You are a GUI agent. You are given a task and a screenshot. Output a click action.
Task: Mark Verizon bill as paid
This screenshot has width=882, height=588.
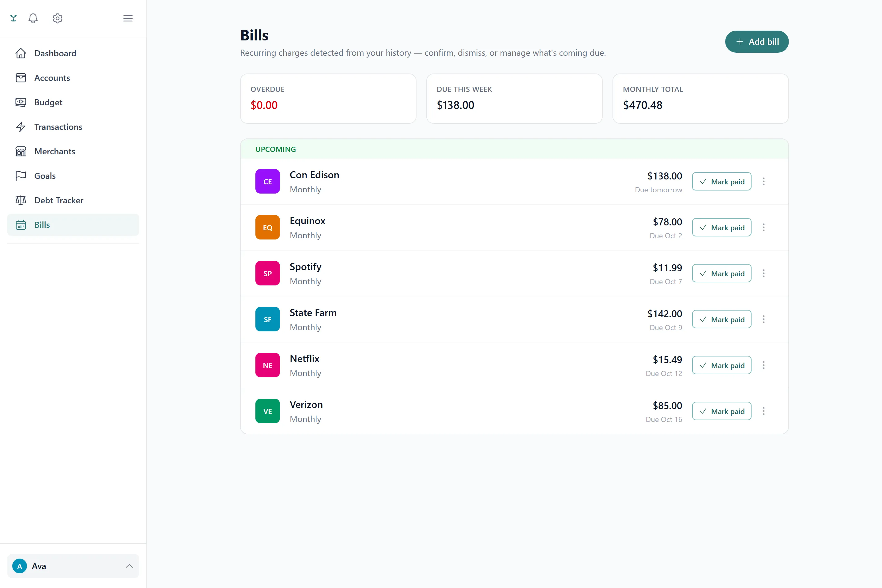coord(722,411)
